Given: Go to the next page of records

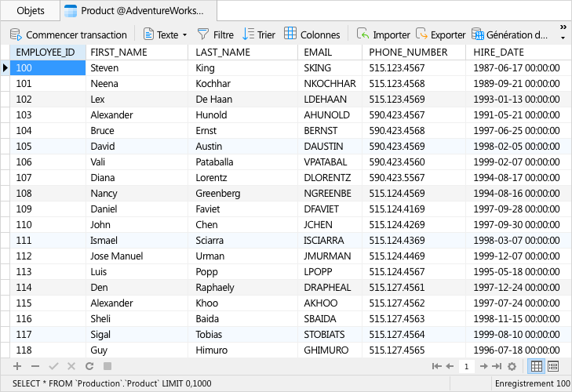Looking at the screenshot, I should pos(484,366).
